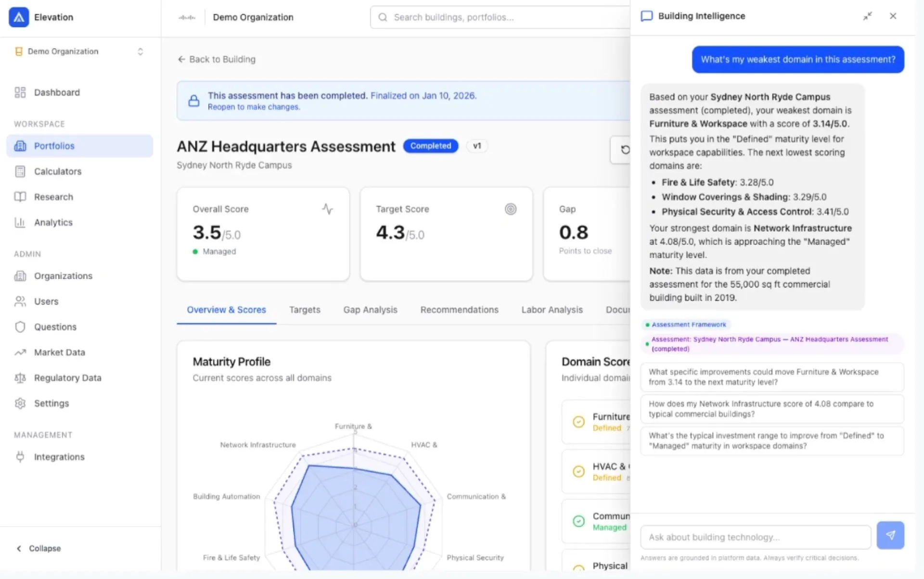This screenshot has height=579, width=924.
Task: Select the Portfolios sidebar icon
Action: tap(20, 146)
